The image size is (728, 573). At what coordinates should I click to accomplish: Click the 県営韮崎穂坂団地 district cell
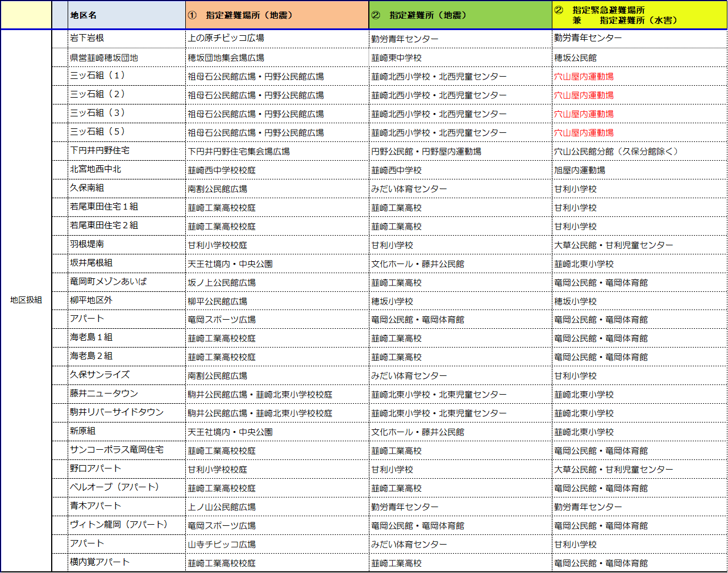pyautogui.click(x=127, y=57)
